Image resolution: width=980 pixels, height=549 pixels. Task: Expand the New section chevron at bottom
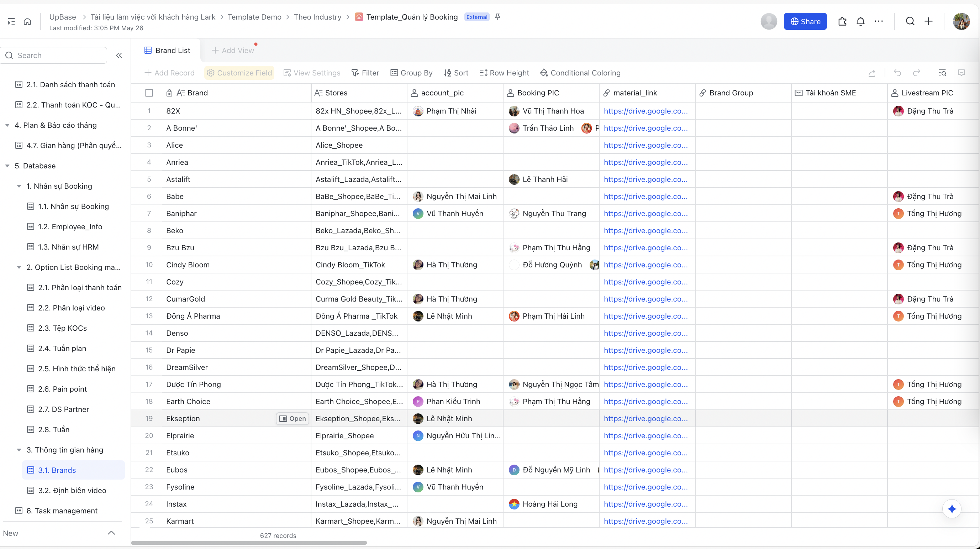pos(111,533)
